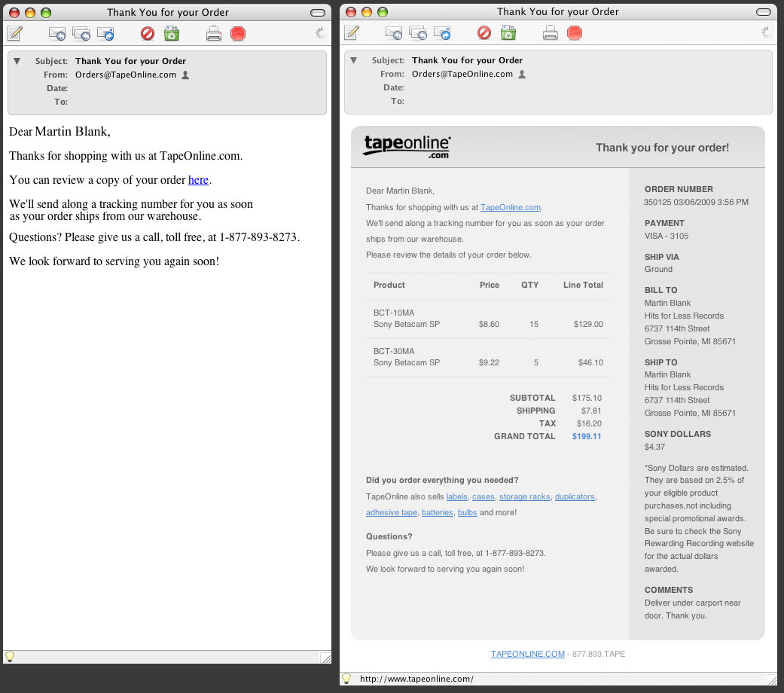Image resolution: width=784 pixels, height=693 pixels.
Task: Collapse header triangle in right window
Action: [353, 60]
